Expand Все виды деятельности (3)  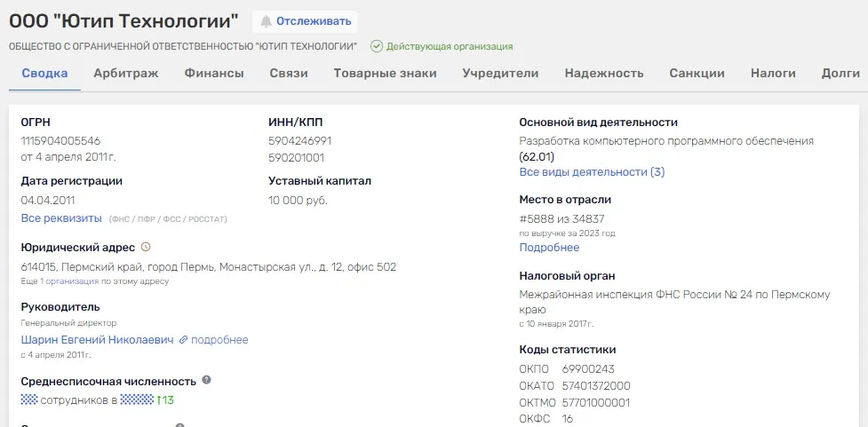click(x=592, y=171)
